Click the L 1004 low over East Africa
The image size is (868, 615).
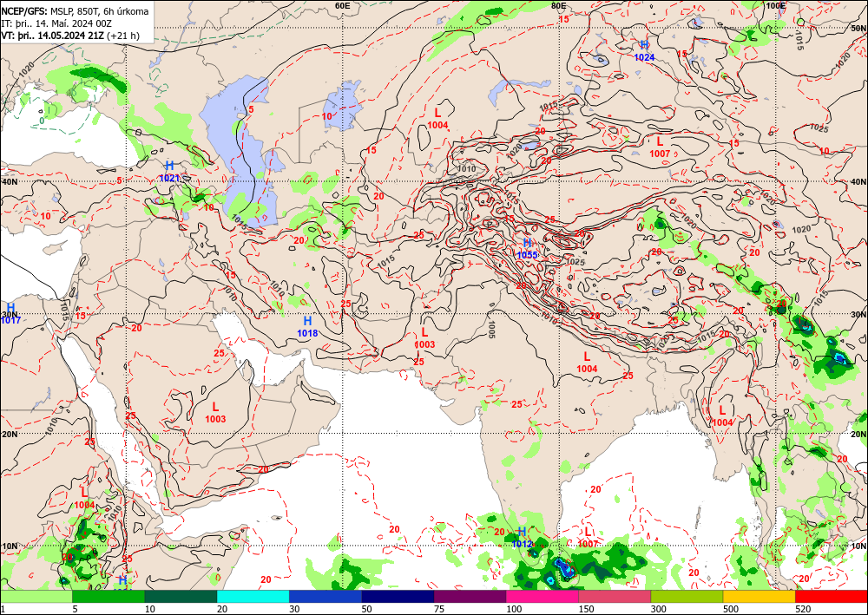pos(84,498)
